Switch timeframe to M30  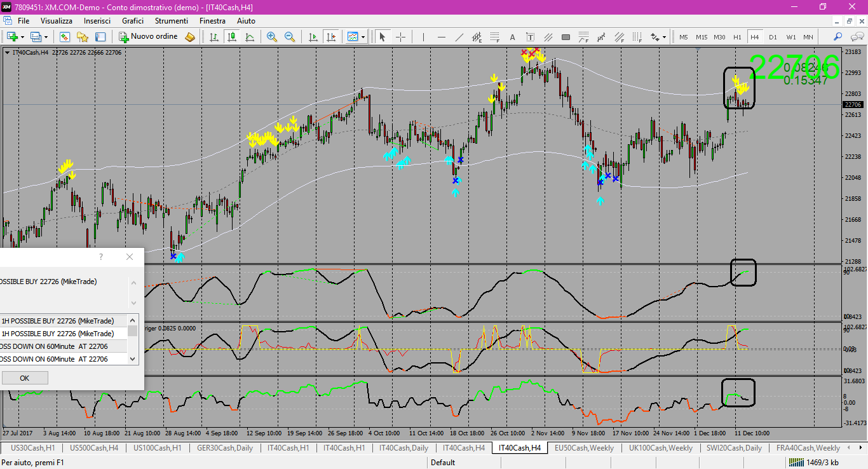pyautogui.click(x=719, y=37)
